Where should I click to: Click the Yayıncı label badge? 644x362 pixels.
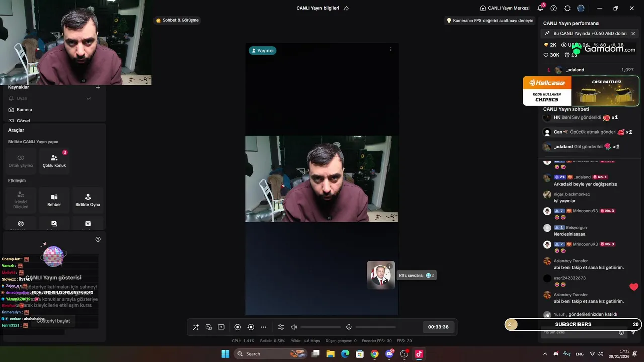262,50
